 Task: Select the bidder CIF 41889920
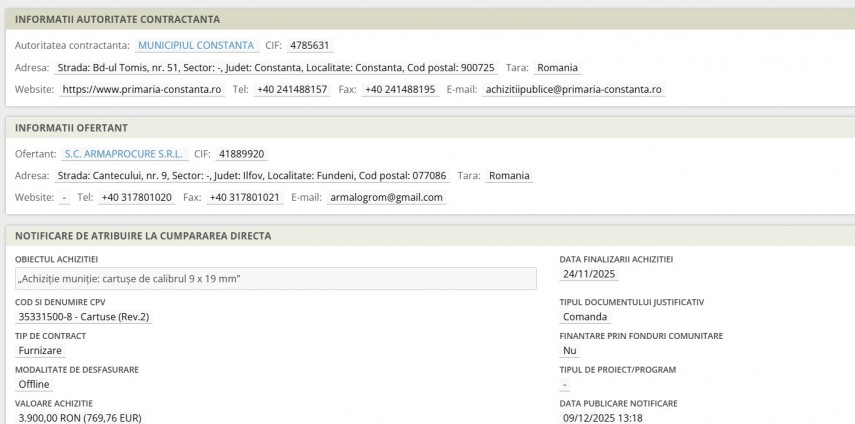(241, 154)
